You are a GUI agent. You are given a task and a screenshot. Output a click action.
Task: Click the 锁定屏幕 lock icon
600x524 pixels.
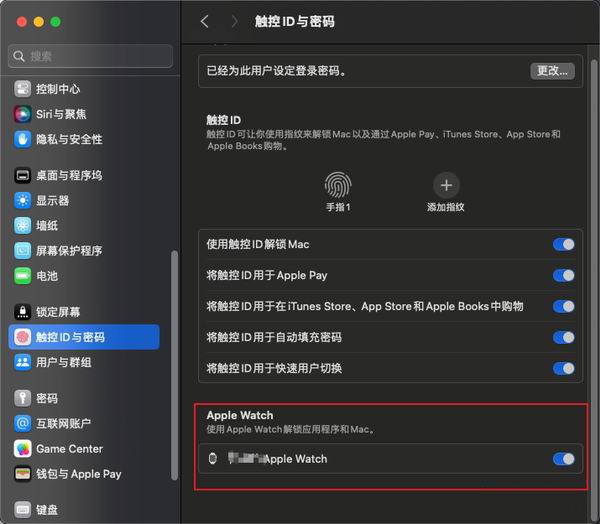click(x=23, y=312)
